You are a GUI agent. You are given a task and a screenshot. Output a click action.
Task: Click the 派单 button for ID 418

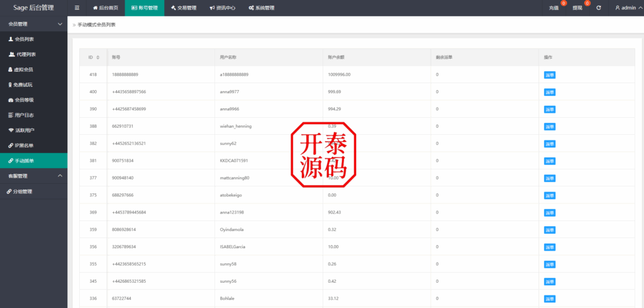pyautogui.click(x=550, y=75)
